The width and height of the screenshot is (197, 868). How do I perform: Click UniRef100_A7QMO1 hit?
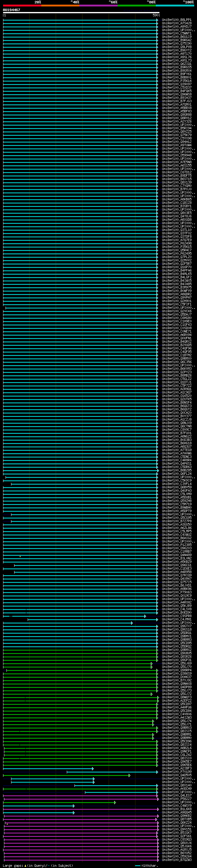point(176,104)
